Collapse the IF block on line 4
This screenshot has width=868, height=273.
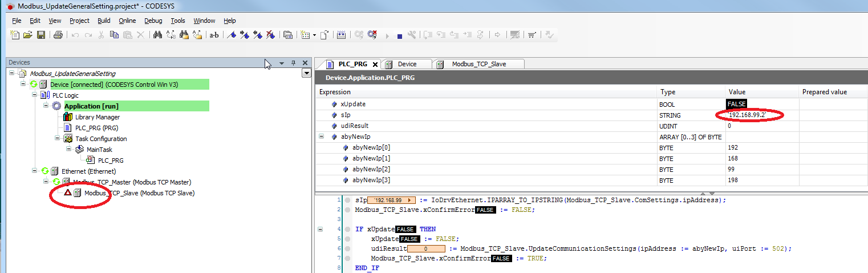pos(320,229)
